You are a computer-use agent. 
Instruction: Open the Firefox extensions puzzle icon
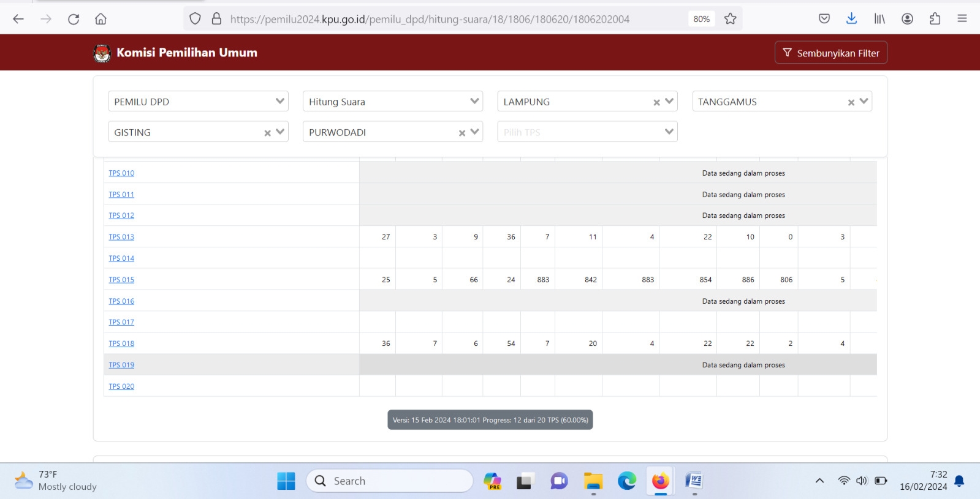[935, 19]
